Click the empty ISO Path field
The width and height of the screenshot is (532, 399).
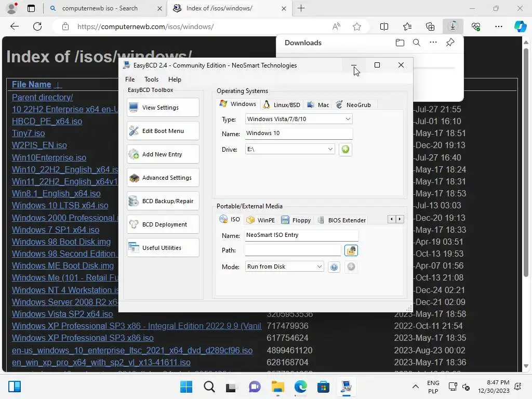tap(293, 250)
